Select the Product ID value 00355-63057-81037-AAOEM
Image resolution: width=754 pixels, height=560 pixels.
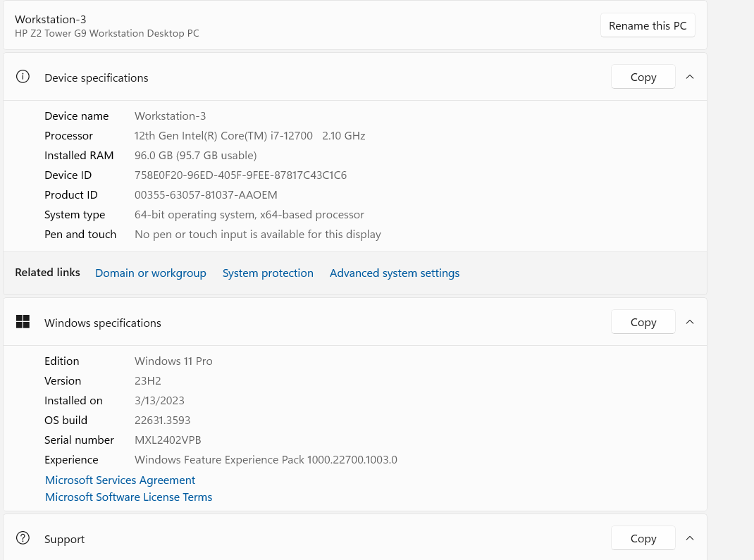pyautogui.click(x=206, y=194)
